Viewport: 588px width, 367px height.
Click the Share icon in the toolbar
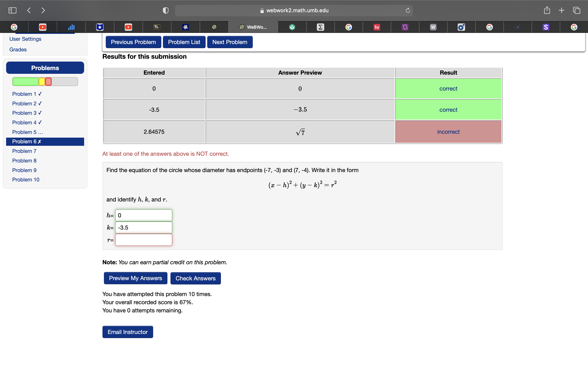[547, 10]
